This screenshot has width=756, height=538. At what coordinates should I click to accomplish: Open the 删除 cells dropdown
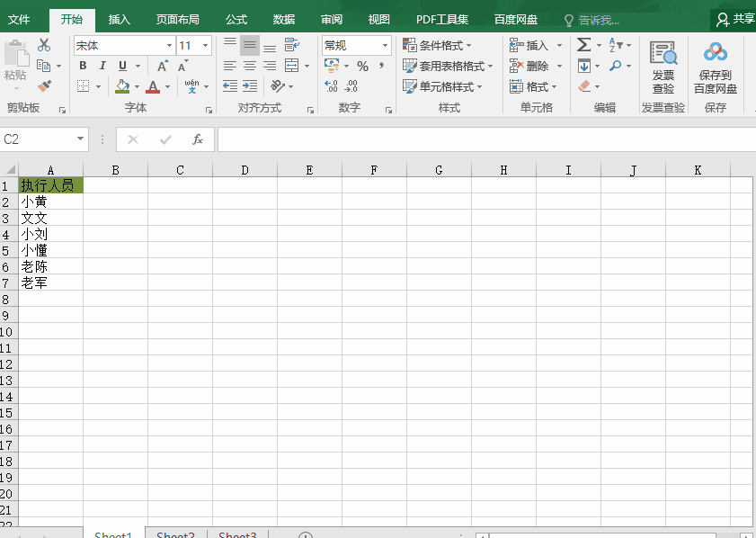[x=559, y=66]
